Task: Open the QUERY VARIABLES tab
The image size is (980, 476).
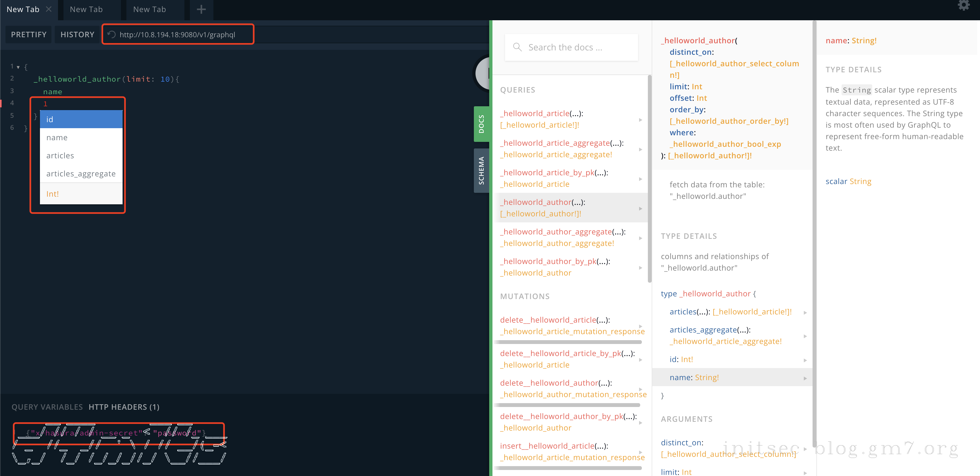Action: click(x=47, y=407)
